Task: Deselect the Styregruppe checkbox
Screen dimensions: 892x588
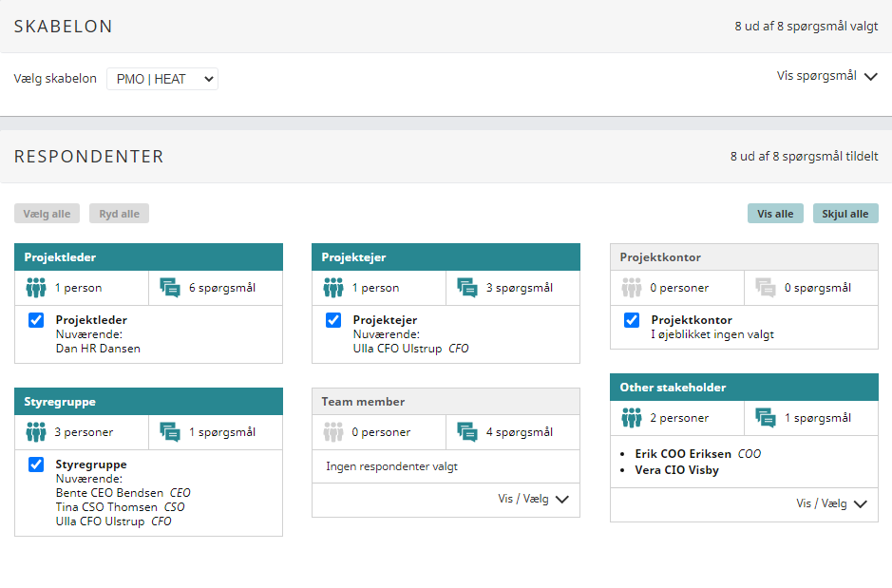Action: click(36, 465)
